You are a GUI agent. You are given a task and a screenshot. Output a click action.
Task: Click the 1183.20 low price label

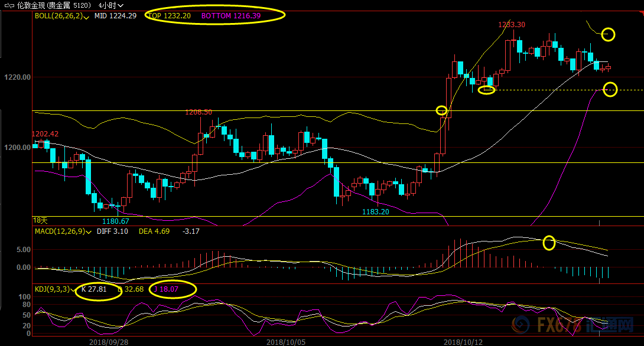[x=375, y=211]
